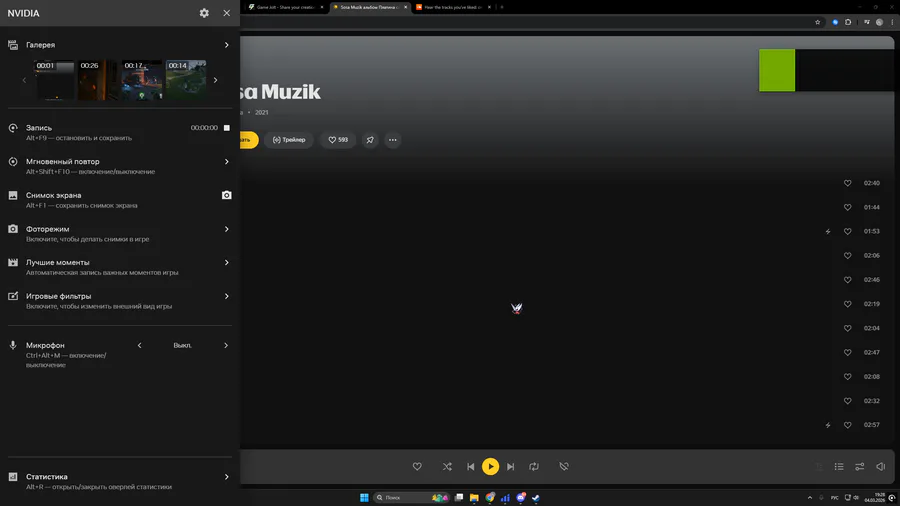
Task: Like the track lasting 02:47
Action: [x=847, y=352]
